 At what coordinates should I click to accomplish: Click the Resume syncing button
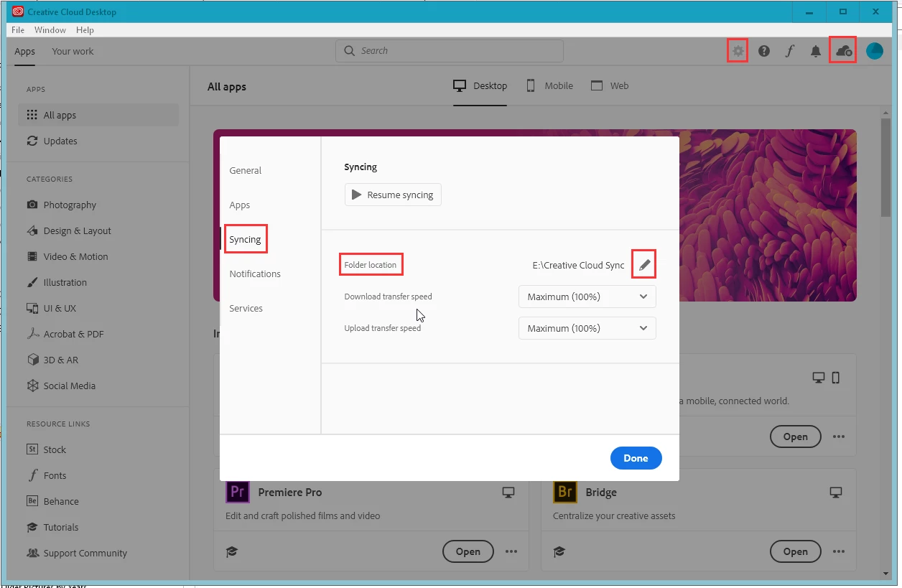393,195
